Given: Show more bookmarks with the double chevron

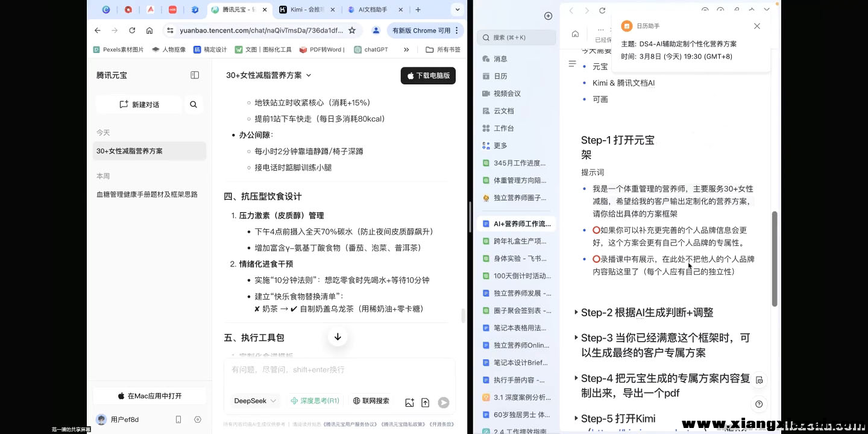Looking at the screenshot, I should pos(406,49).
